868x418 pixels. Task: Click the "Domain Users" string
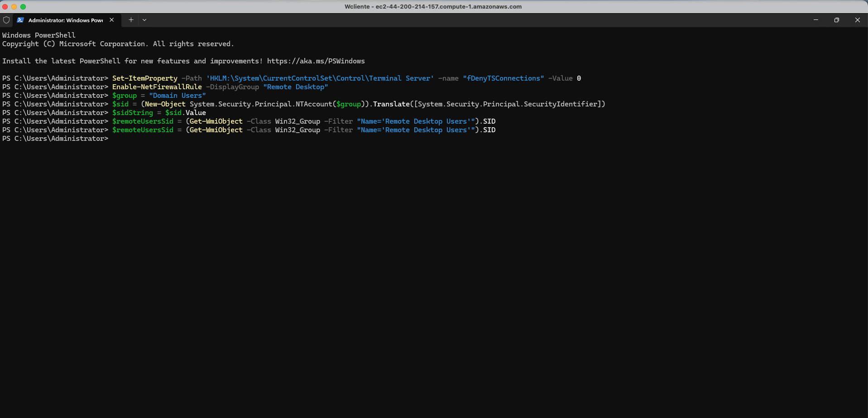pos(177,96)
